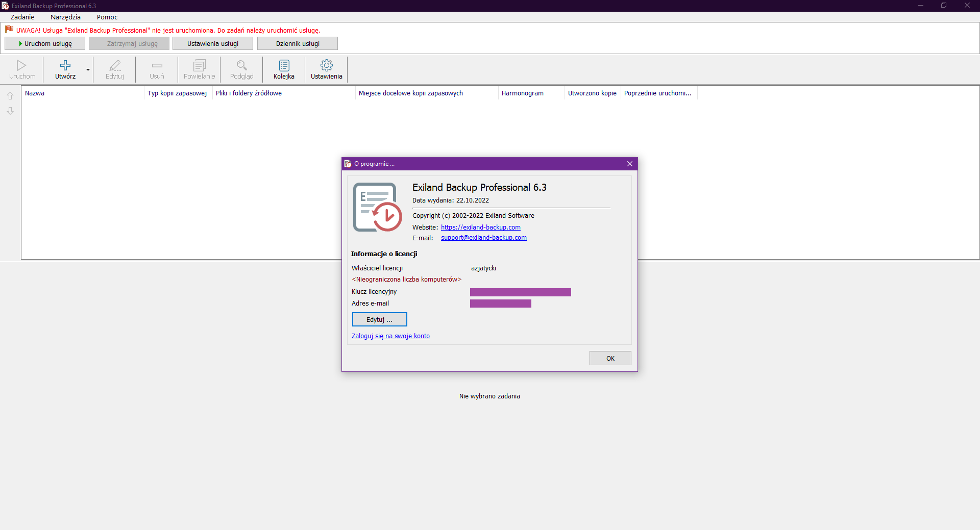Click the Copyright 2002-2022 Exiland Software line
This screenshot has height=530, width=980.
pos(473,216)
